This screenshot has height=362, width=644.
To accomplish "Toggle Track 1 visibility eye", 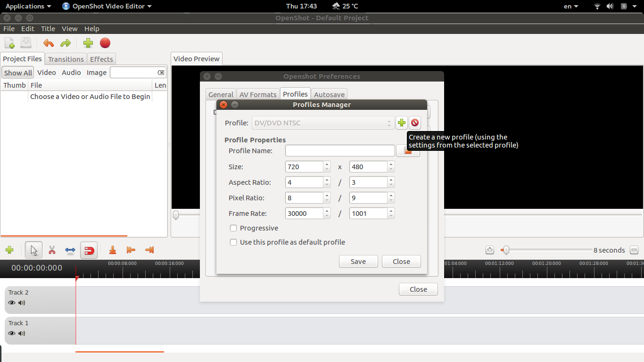I will click(x=12, y=333).
